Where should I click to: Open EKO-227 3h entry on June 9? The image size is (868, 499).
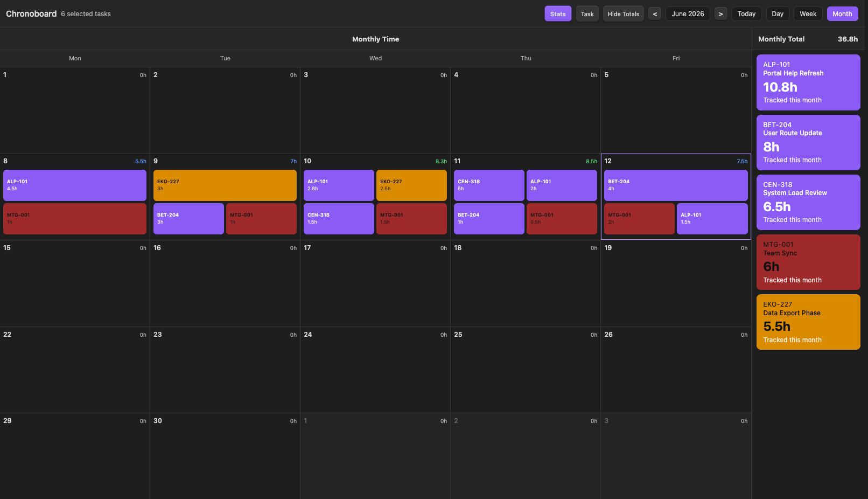point(225,185)
